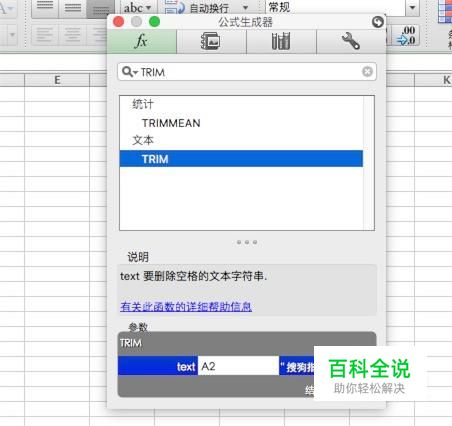
Task: Open the 常规 number format dropdown
Action: 412,7
